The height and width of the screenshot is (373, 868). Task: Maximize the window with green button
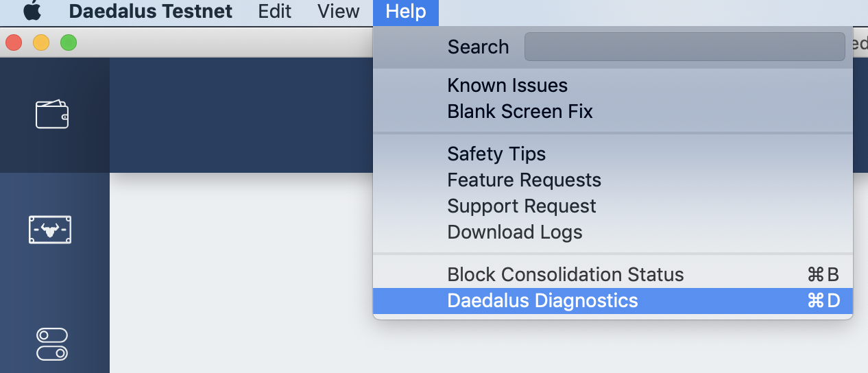[69, 43]
